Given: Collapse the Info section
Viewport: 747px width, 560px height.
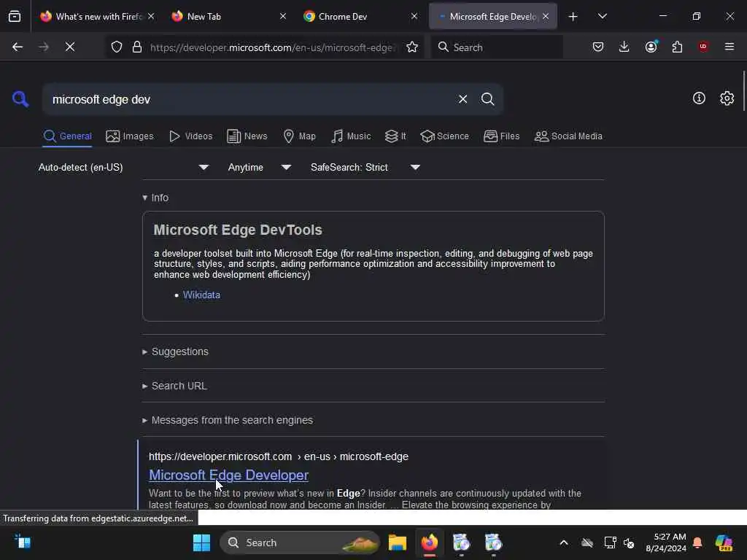Looking at the screenshot, I should pyautogui.click(x=155, y=198).
